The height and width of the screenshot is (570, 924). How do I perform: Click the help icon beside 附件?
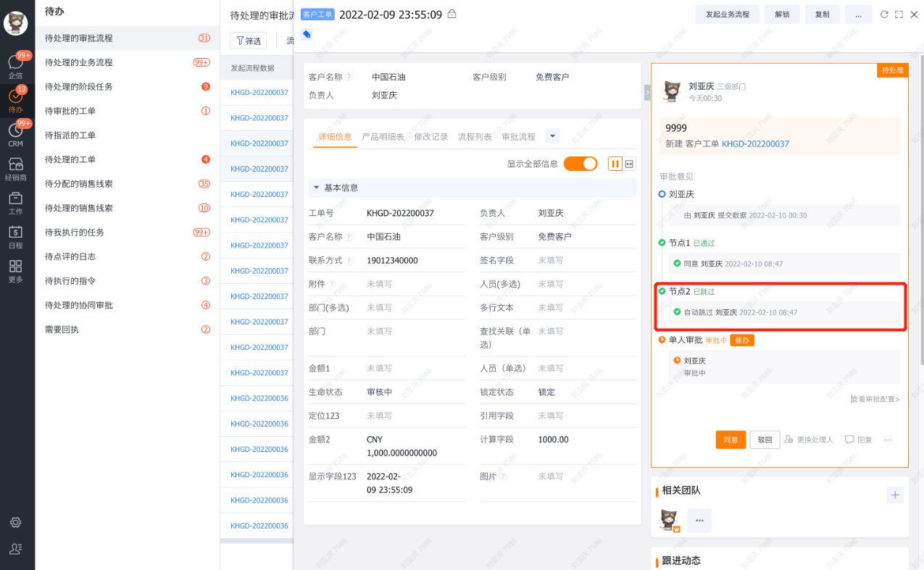point(332,285)
